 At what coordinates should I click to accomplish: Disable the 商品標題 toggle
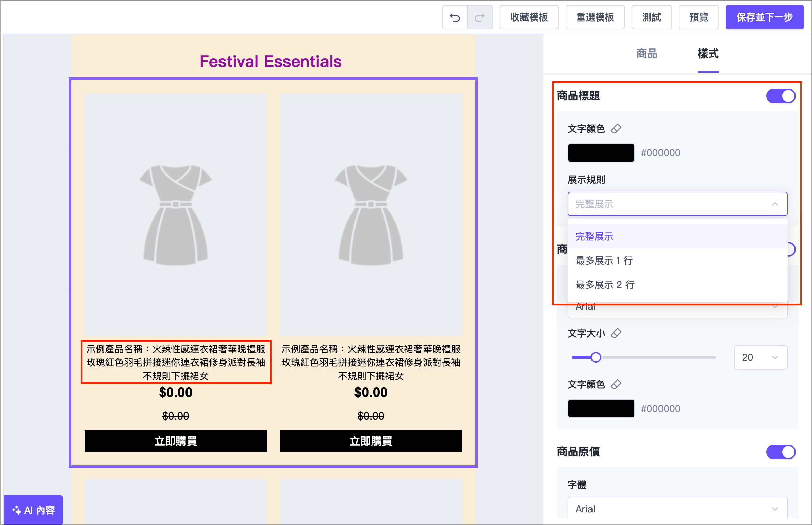[781, 96]
